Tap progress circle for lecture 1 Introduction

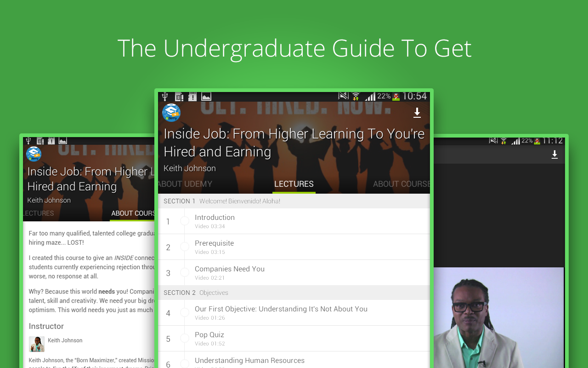[x=185, y=221]
